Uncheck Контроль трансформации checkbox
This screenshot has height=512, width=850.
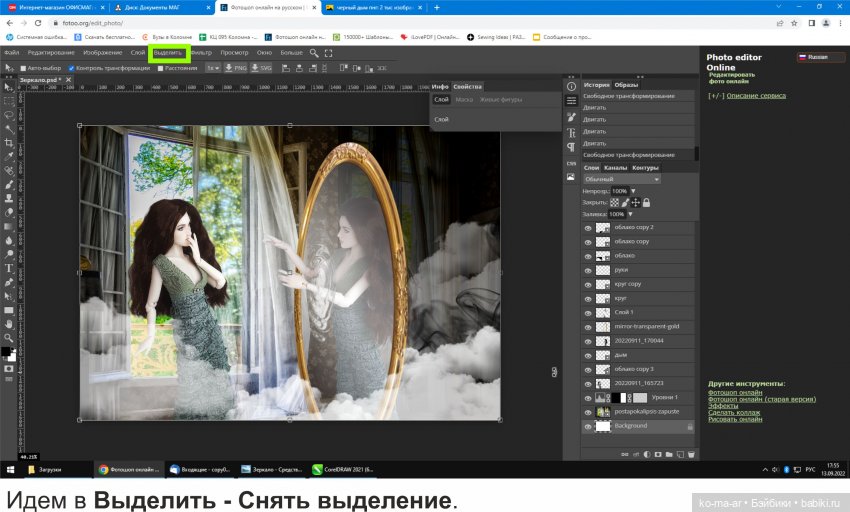pyautogui.click(x=71, y=68)
